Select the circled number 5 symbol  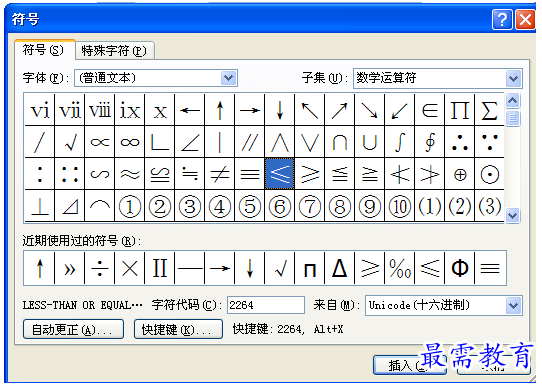coord(250,206)
